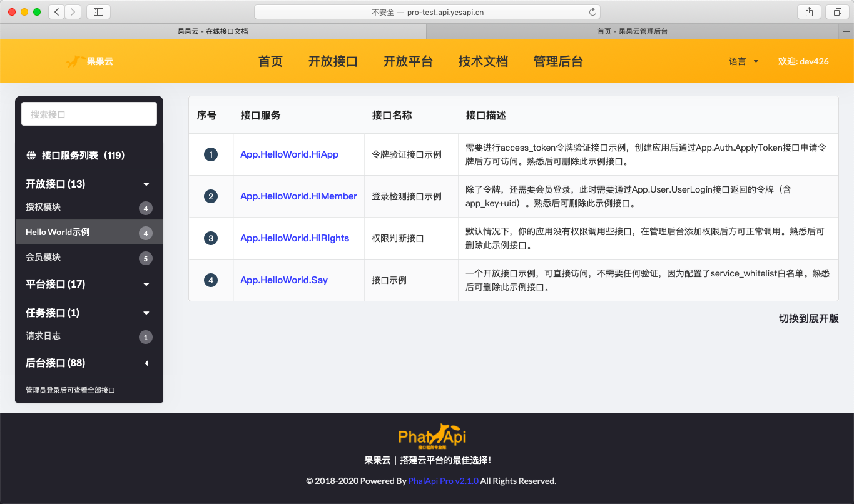Screen dimensions: 854x504
Task: Click the 果果云 logo in header
Action: click(89, 61)
